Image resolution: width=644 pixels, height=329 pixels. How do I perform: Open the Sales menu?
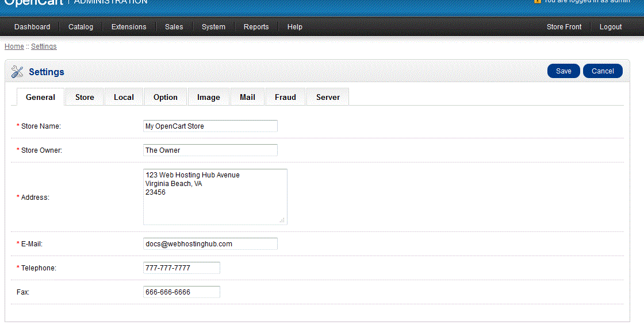coord(174,27)
